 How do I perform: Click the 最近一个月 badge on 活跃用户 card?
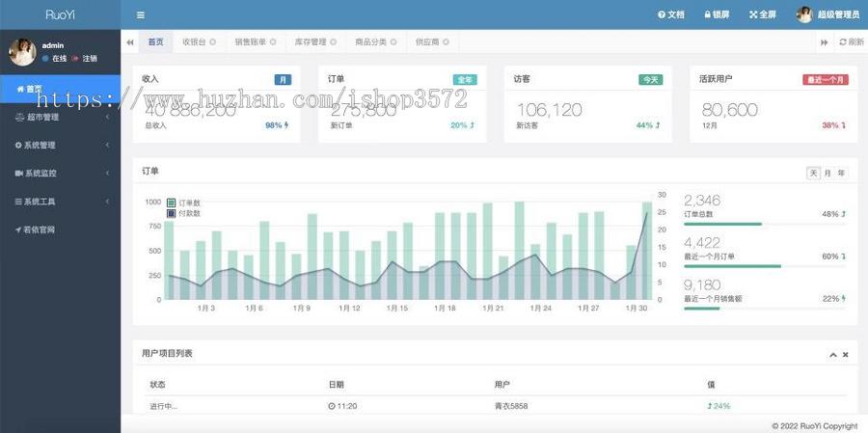point(826,80)
